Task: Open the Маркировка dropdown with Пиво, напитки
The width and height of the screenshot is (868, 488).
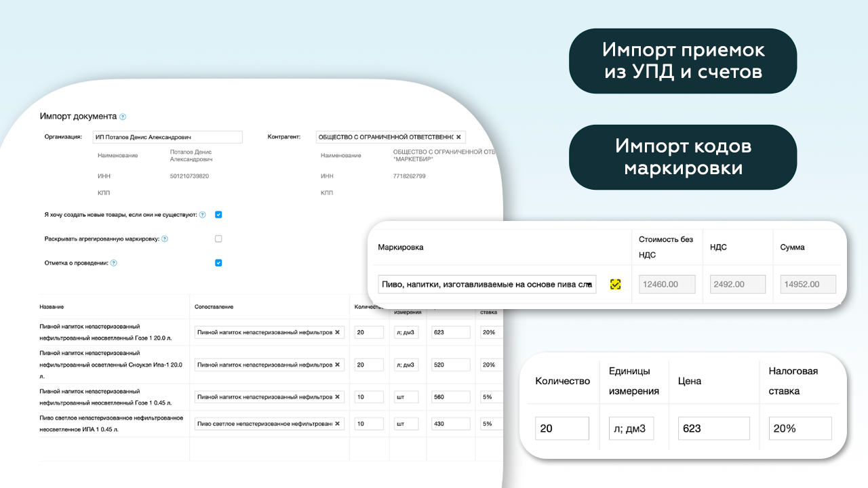Action: (486, 284)
